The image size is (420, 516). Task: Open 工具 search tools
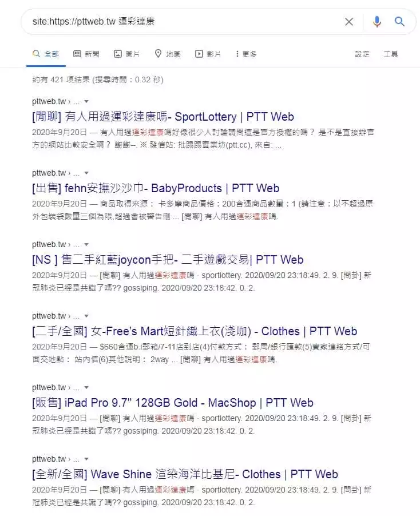(x=391, y=54)
